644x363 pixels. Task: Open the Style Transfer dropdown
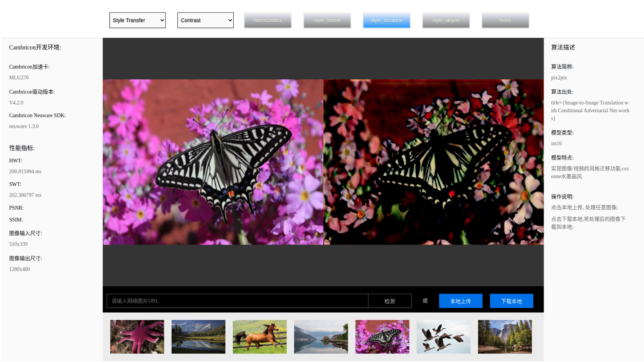click(x=137, y=20)
